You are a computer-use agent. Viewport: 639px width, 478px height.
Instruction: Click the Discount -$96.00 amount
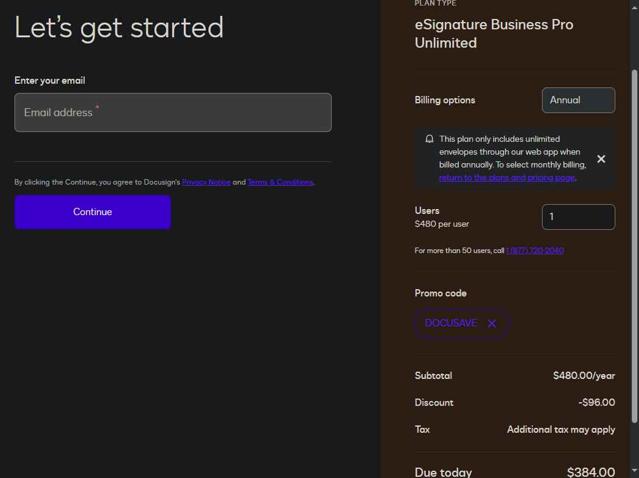596,403
